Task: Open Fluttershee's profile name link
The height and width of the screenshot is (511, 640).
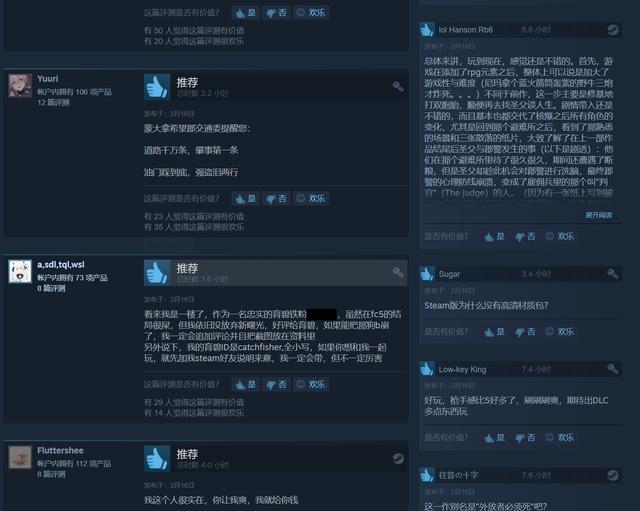Action: coord(60,450)
